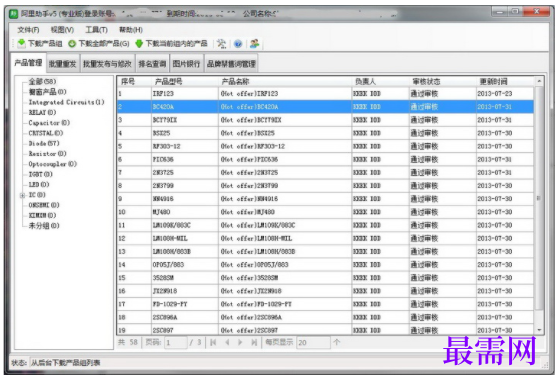Screen dimensions: 555x382
Task: Switch to the 图片银行 tab
Action: (187, 64)
